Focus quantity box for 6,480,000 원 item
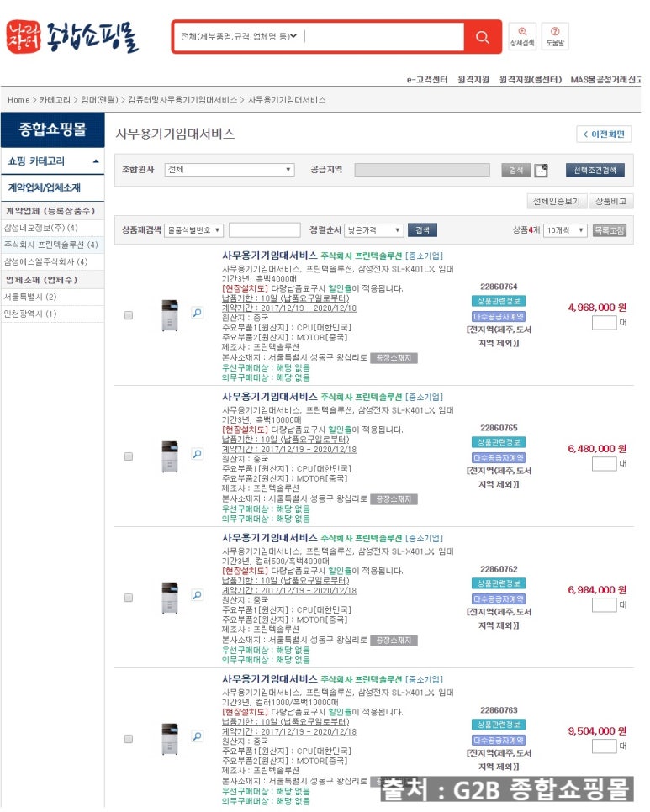 pos(604,463)
